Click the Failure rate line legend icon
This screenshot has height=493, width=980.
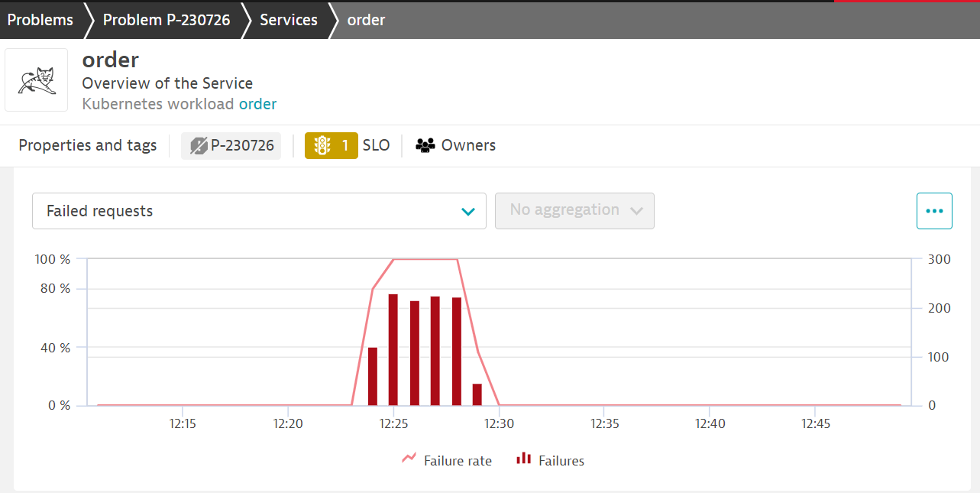coord(409,459)
